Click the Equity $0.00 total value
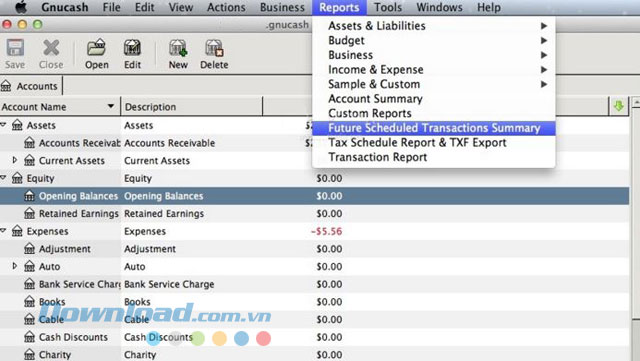 [329, 178]
